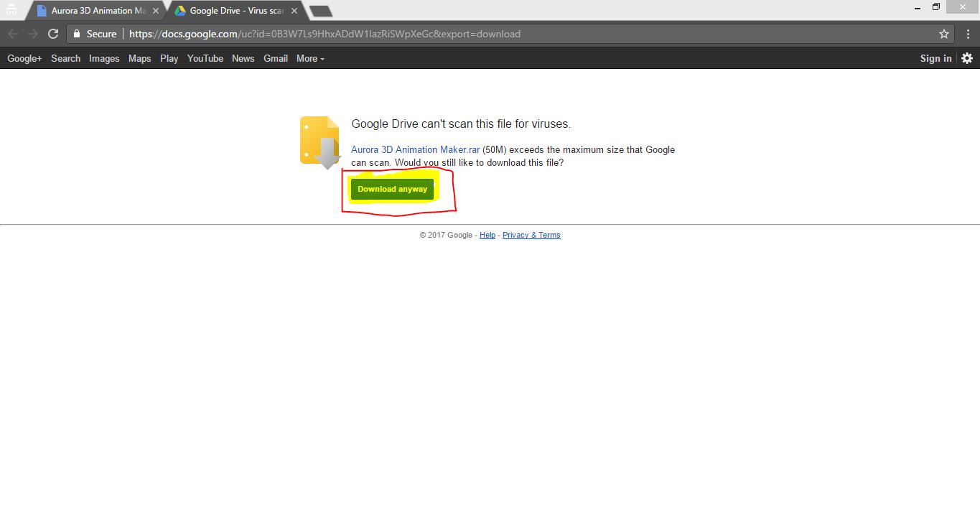Expand the More dropdown menu

click(310, 58)
